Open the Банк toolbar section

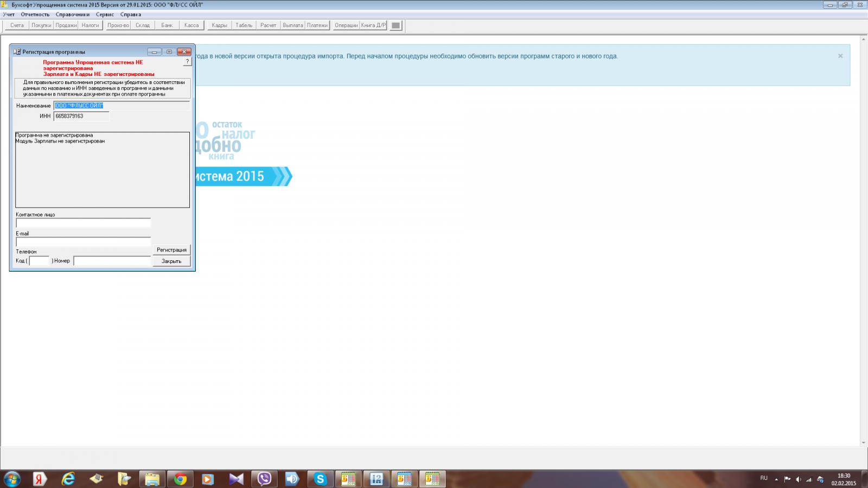pyautogui.click(x=167, y=25)
